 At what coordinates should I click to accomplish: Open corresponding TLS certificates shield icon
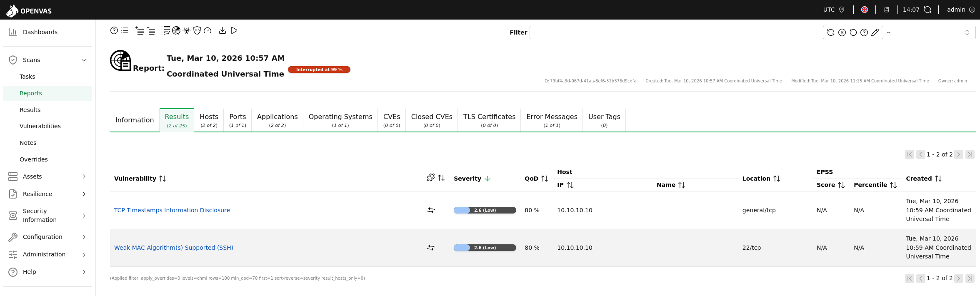pyautogui.click(x=197, y=30)
